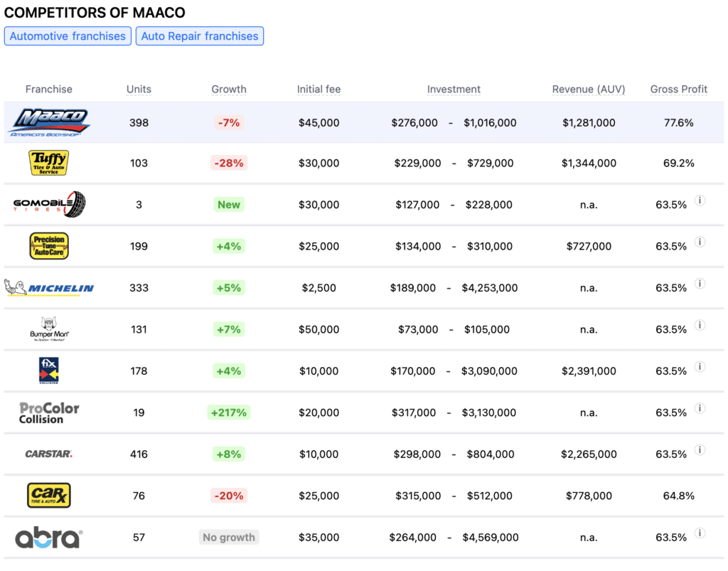Click Michelin's +5% growth badge
This screenshot has height=571, width=728.
[229, 288]
